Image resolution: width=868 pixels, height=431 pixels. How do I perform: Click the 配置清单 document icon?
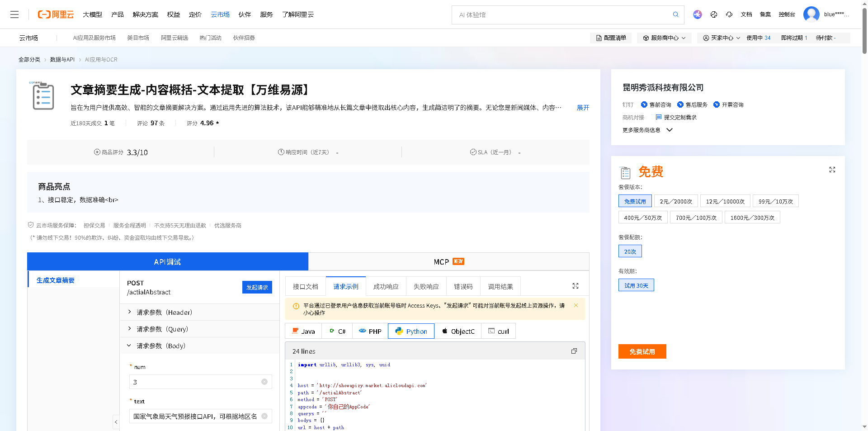(599, 38)
